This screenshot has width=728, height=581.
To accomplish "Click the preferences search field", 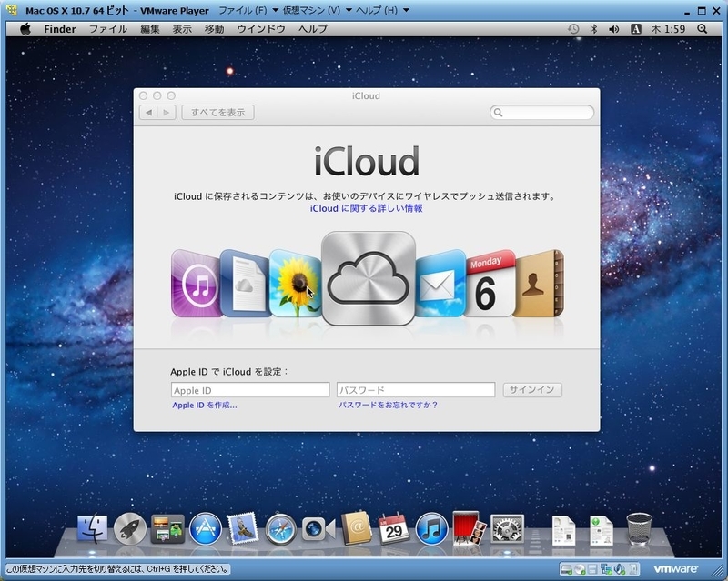I will point(541,113).
